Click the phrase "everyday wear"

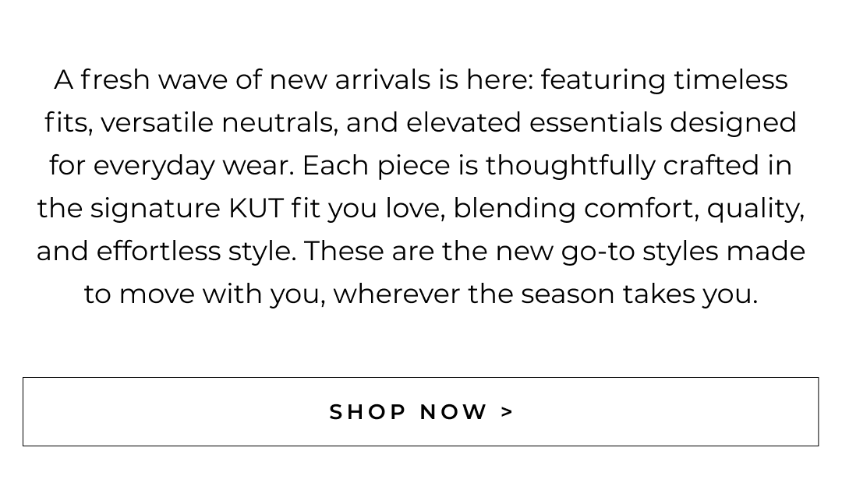coord(193,166)
